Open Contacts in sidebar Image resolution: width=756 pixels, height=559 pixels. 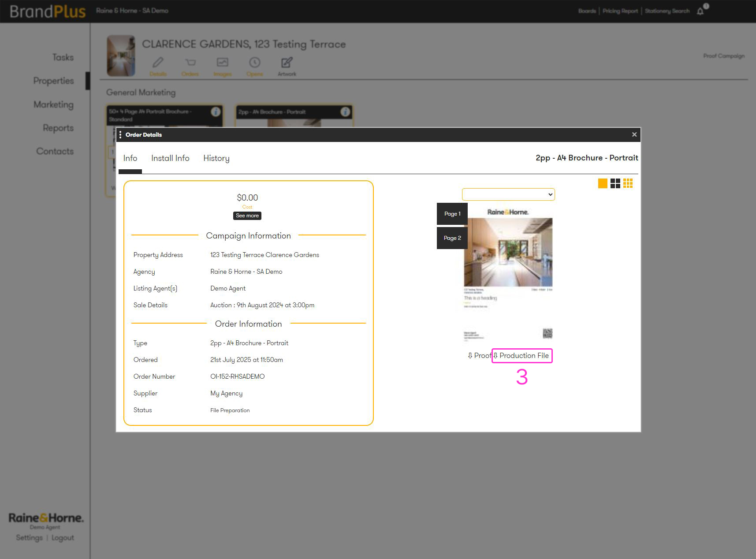pos(55,151)
